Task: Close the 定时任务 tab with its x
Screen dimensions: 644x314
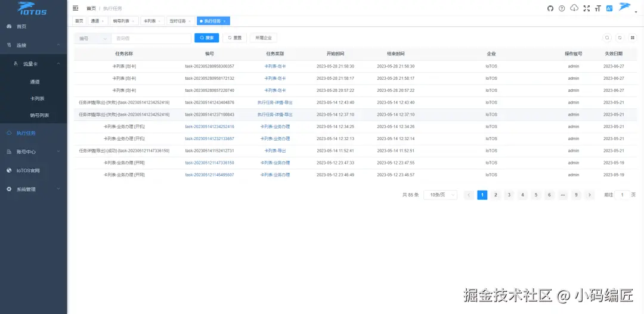Action: coord(190,21)
